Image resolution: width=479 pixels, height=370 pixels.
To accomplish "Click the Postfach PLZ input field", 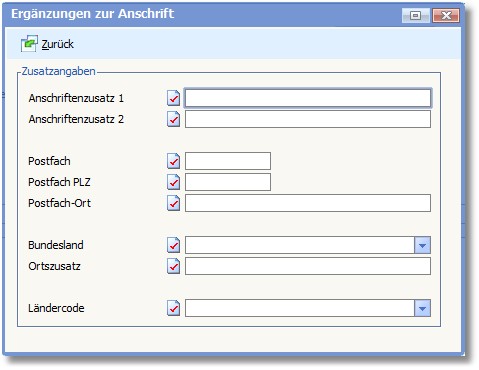I will (228, 182).
